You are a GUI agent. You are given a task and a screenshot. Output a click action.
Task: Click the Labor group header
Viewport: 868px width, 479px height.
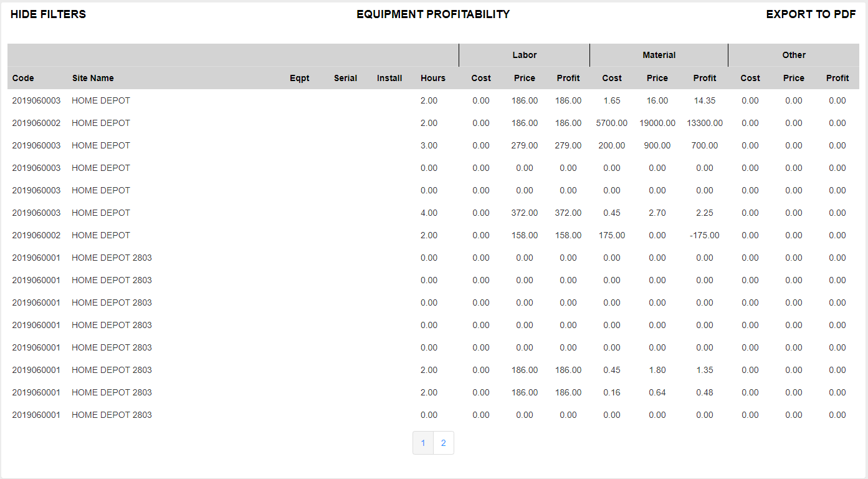[525, 55]
